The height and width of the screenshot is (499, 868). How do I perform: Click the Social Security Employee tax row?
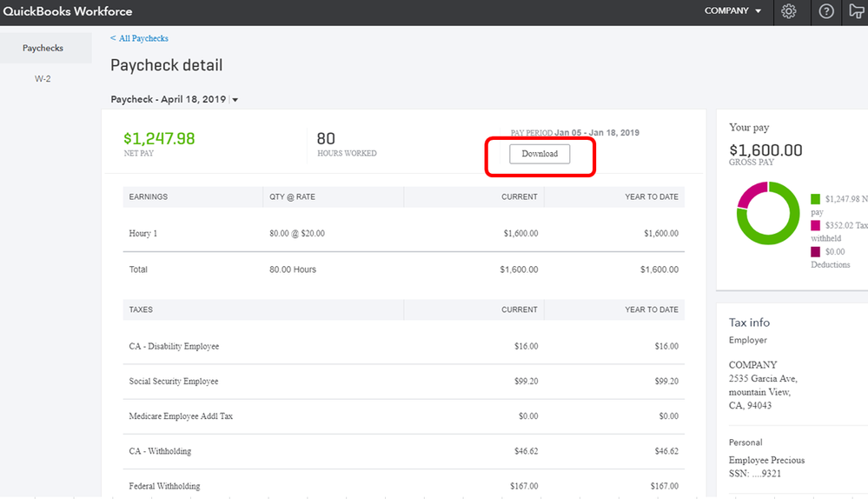pyautogui.click(x=174, y=381)
